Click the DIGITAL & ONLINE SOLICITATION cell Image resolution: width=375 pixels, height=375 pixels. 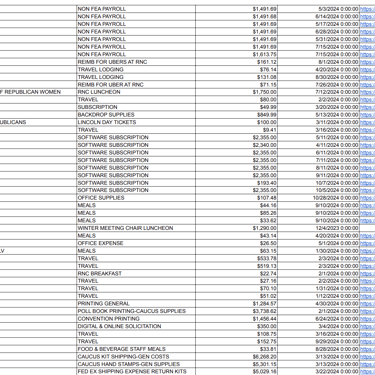[x=136, y=326]
